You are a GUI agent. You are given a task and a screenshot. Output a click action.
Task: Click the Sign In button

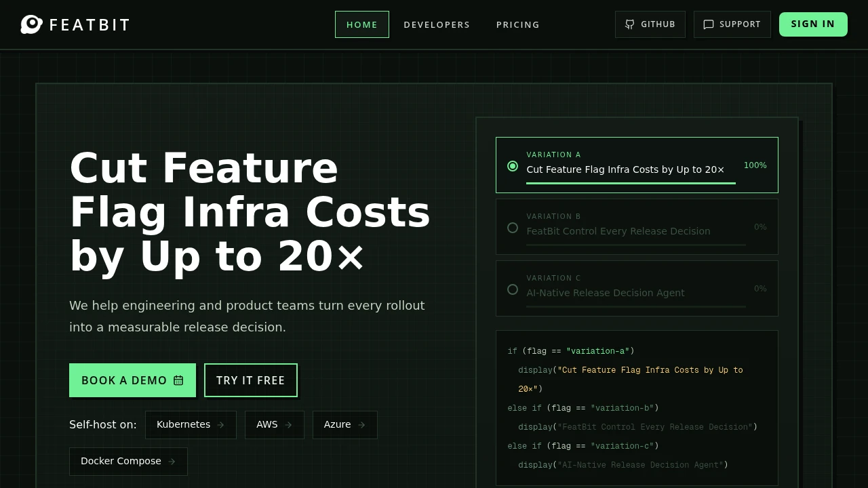[813, 24]
